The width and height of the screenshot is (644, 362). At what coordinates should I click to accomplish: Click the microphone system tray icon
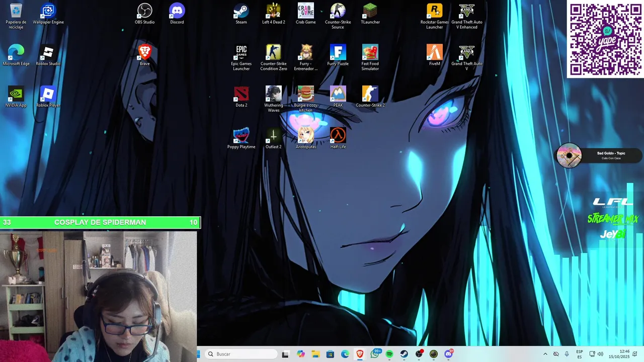[567, 354]
